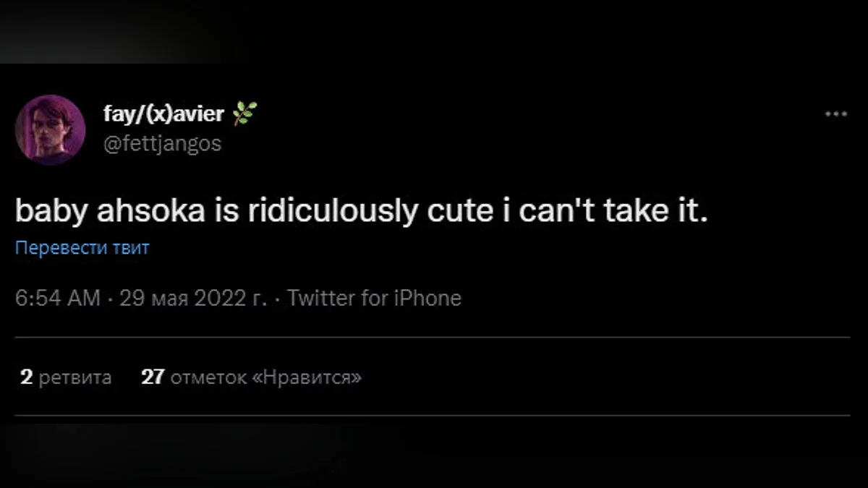Click the word "ретвита" in the retweets label
This screenshot has height=488, width=868.
point(75,377)
